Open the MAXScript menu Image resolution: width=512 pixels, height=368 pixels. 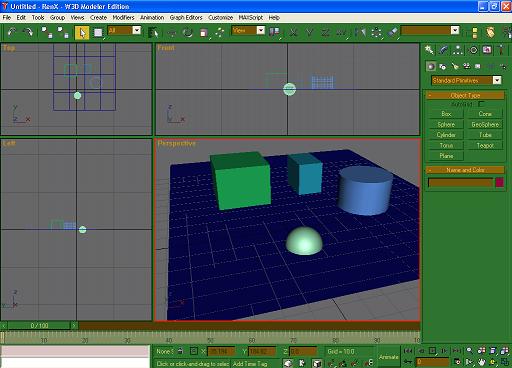point(250,17)
